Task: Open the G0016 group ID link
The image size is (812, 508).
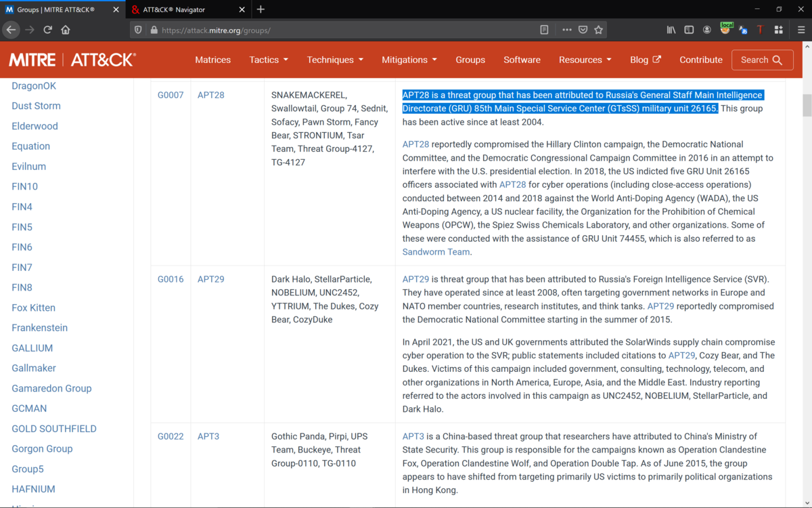Action: 171,279
